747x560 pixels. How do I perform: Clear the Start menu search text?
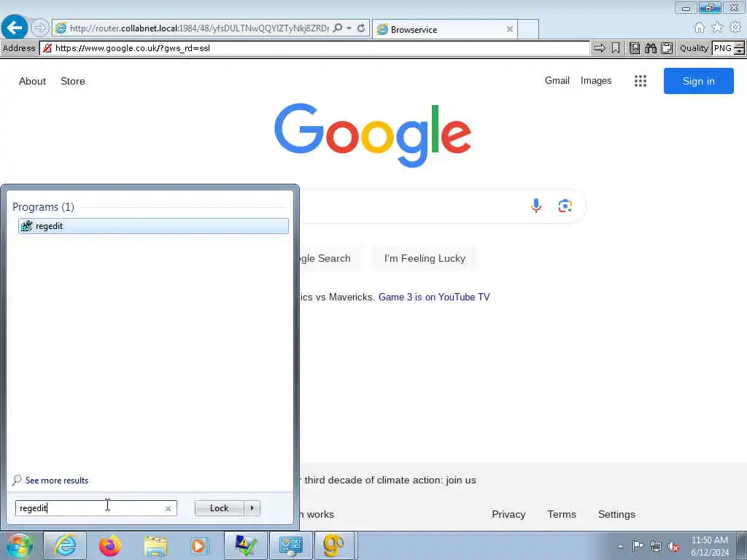pyautogui.click(x=168, y=508)
